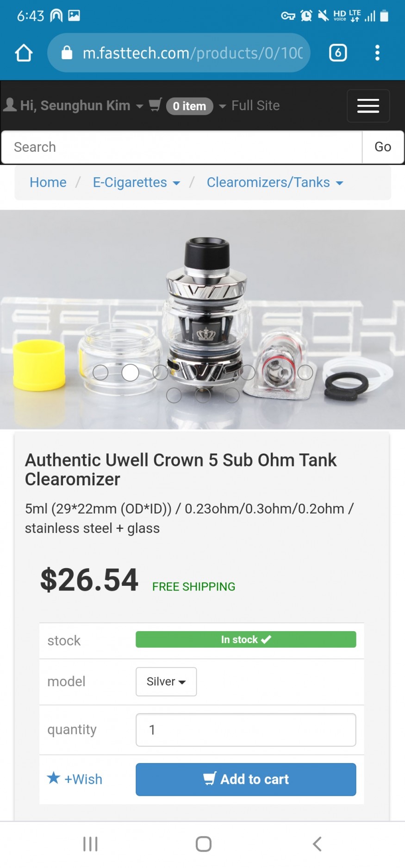Select the last top-row carousel dot

pos(305,372)
